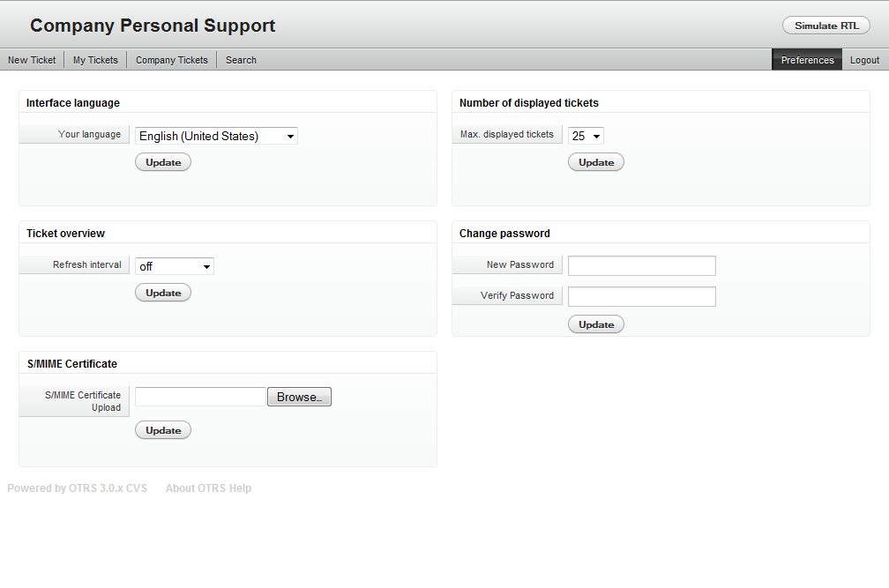Open Company Tickets page
The image size is (889, 588).
click(172, 60)
